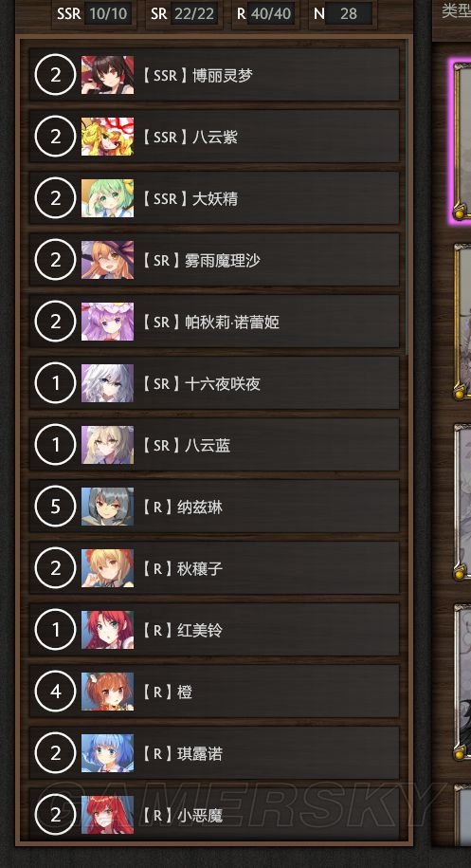This screenshot has height=868, width=471.
Task: Select the 【R】秋穰子 card entry
Action: [214, 568]
